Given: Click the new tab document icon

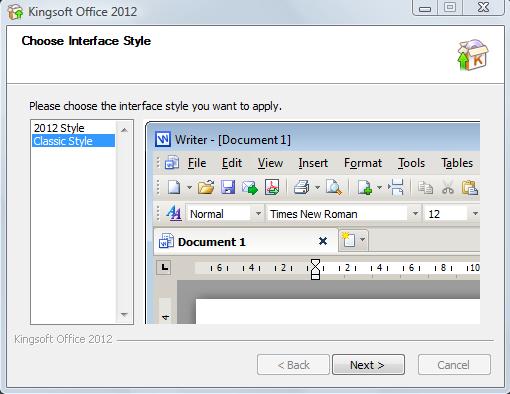Looking at the screenshot, I should coord(349,239).
